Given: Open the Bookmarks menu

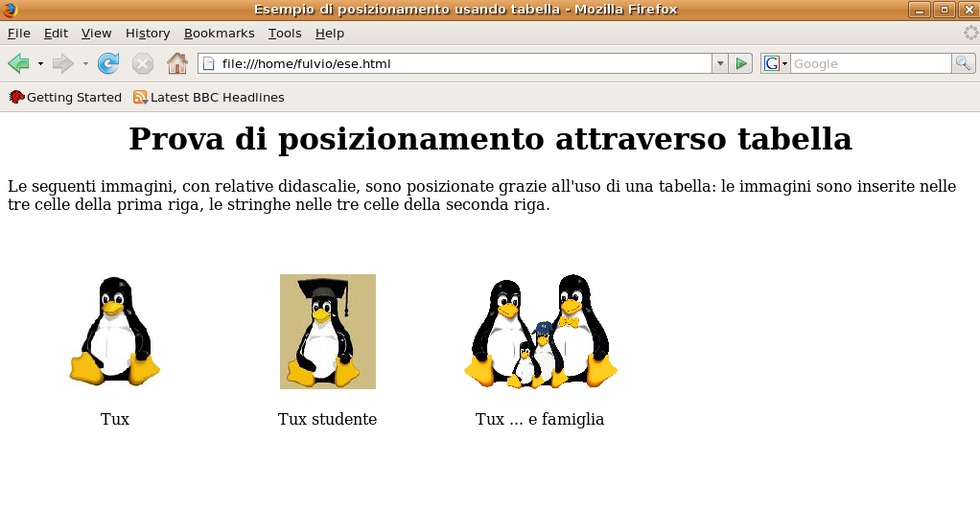Looking at the screenshot, I should pos(219,33).
